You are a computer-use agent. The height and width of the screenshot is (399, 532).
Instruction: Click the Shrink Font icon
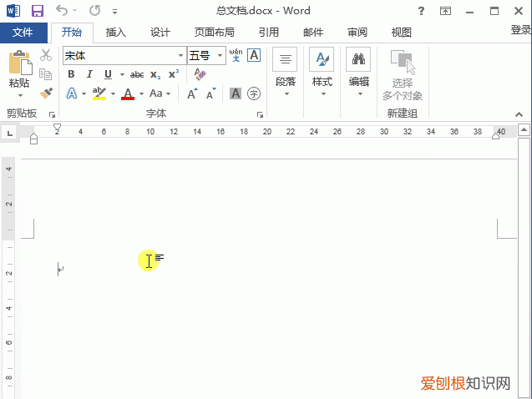coord(211,93)
